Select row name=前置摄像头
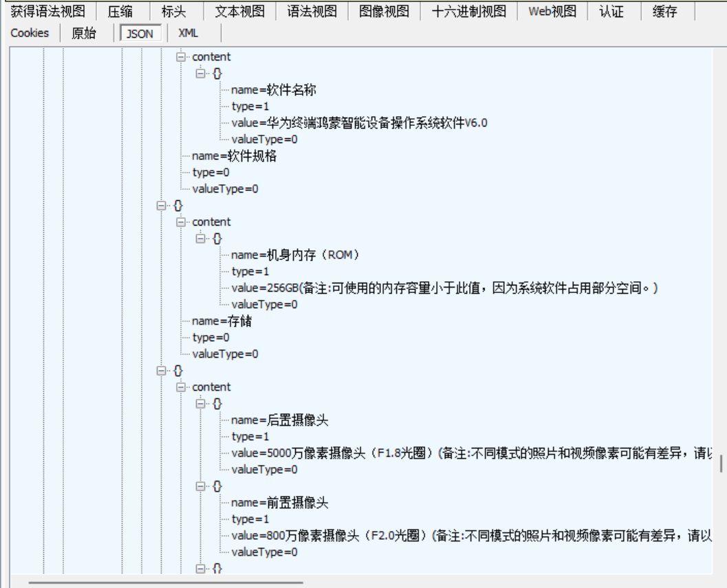 point(279,503)
